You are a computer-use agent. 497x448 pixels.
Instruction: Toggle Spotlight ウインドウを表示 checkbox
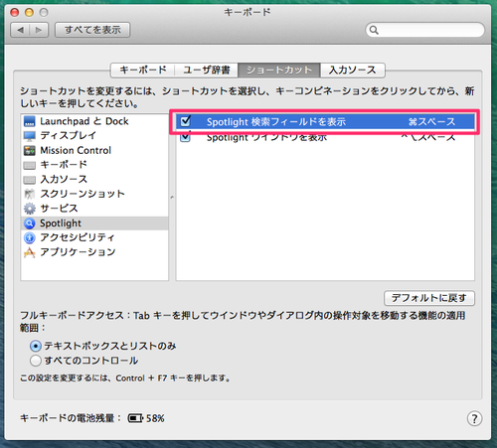point(185,137)
